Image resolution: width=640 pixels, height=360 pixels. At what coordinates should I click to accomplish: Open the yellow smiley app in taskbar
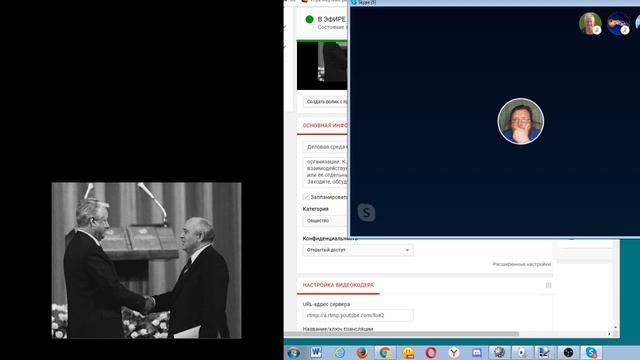408,353
